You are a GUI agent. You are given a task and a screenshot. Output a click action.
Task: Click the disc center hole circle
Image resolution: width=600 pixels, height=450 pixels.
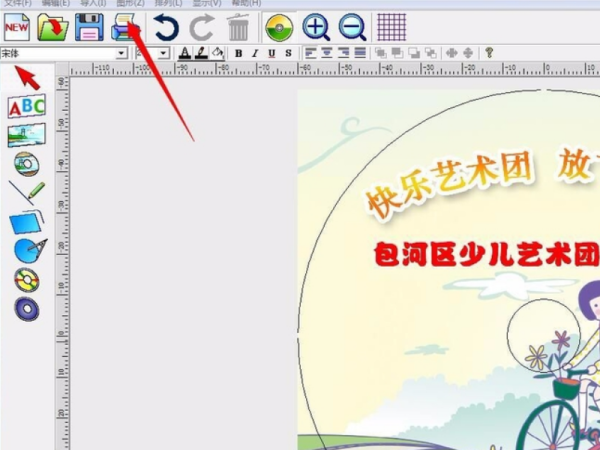[x=544, y=335]
